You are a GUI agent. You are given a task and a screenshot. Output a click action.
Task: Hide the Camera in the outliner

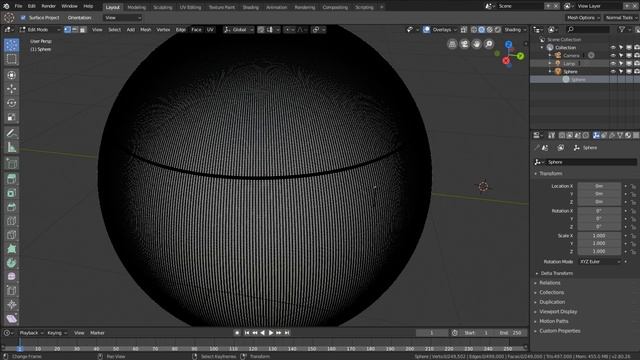coord(613,56)
